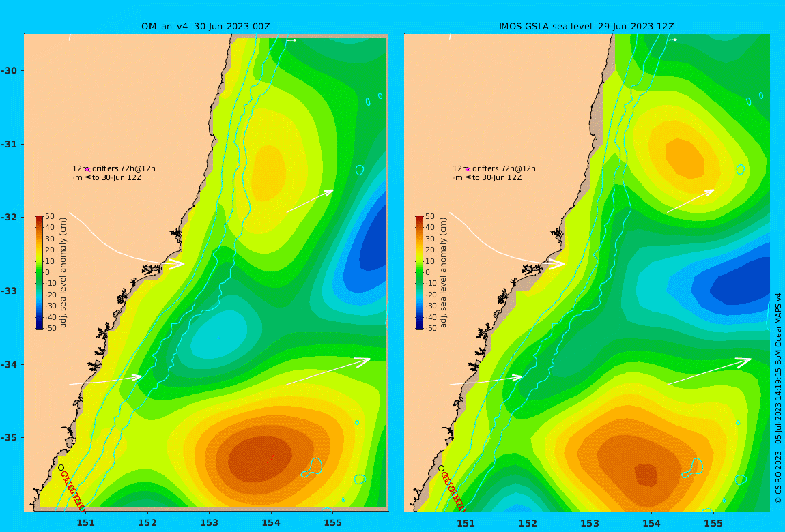
Task: Click '12m drifters 72h@12h' text on right map
Action: pos(494,169)
